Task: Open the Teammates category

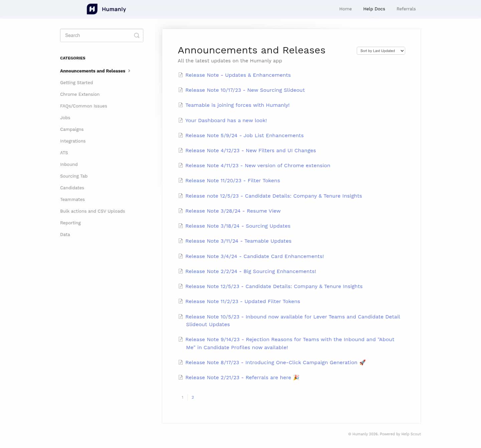Action: pyautogui.click(x=72, y=199)
